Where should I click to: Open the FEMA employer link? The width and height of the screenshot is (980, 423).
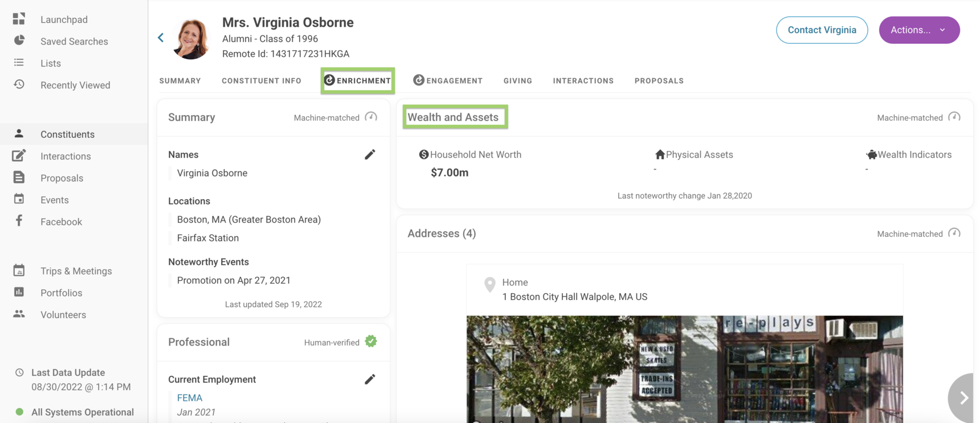(x=190, y=397)
